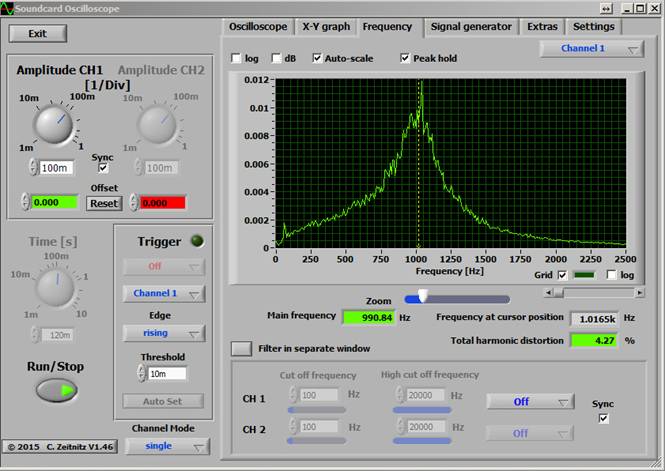Click the grid color swatch
The height and width of the screenshot is (471, 665).
pyautogui.click(x=586, y=275)
